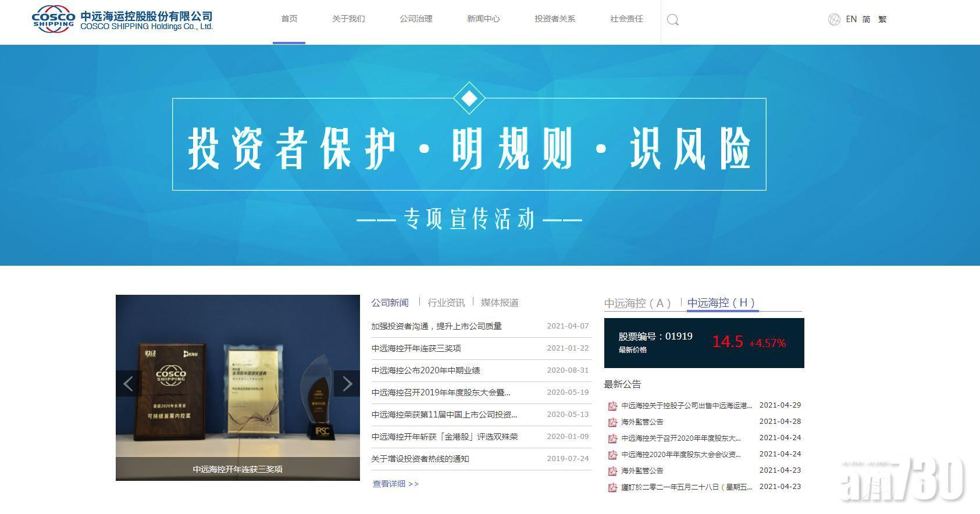Open PDF icon for 2021-04-28 announcement
The width and height of the screenshot is (980, 514).
[612, 422]
